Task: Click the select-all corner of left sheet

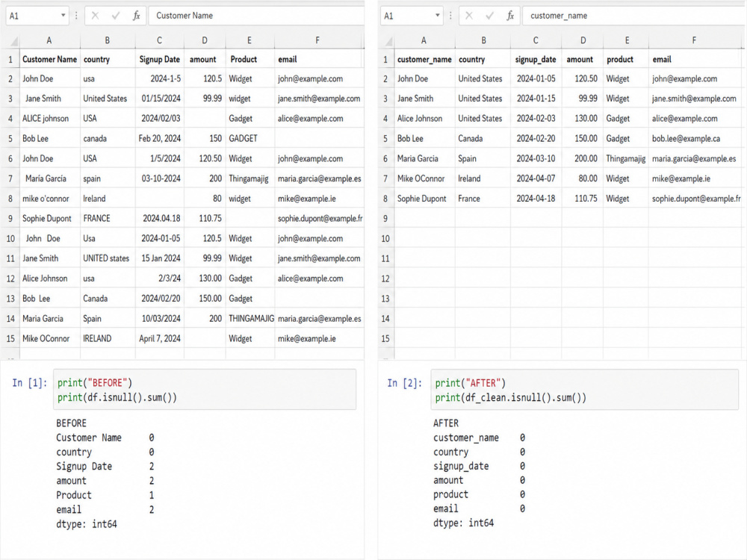Action: point(10,40)
